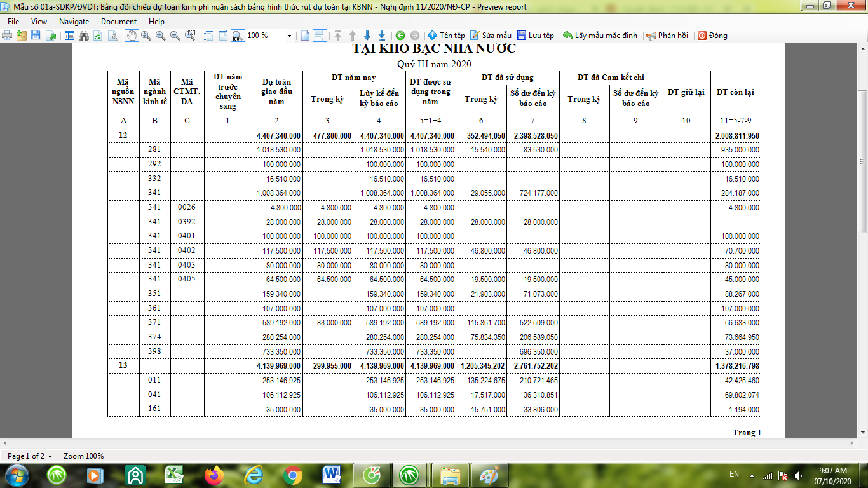Viewport: 868px width, 488px height.
Task: Open the Windows Start menu
Action: 17,475
